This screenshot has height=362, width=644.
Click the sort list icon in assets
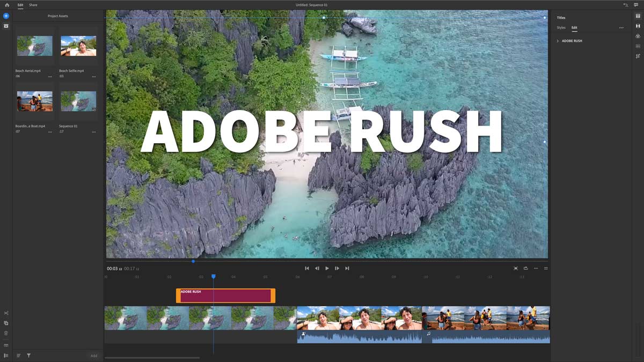(18, 356)
